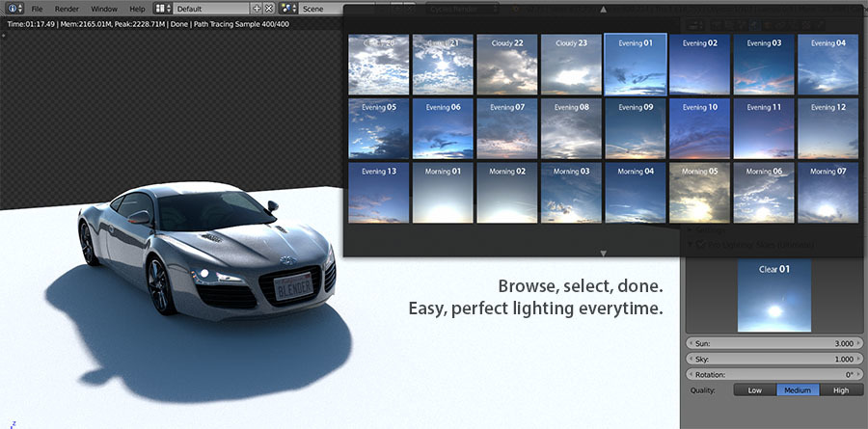Add a new screen layout with plus icon

[x=256, y=8]
